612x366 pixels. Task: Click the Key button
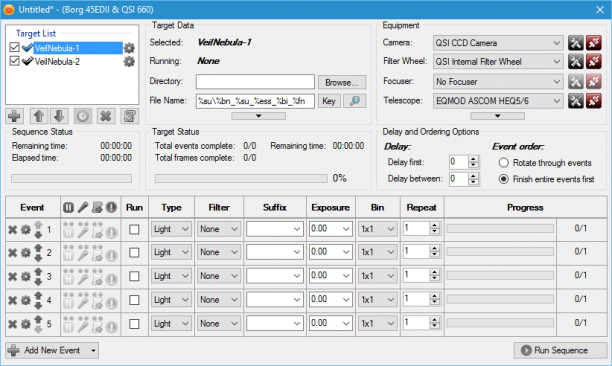(329, 101)
